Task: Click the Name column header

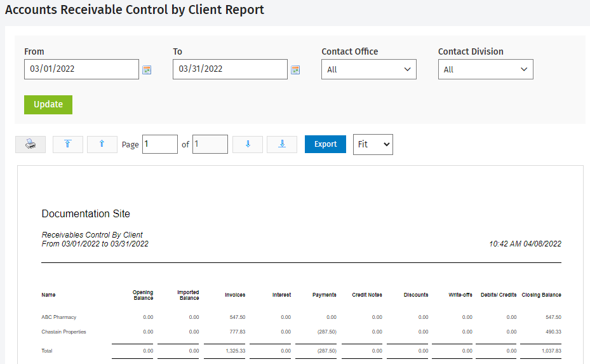Action: (x=48, y=295)
